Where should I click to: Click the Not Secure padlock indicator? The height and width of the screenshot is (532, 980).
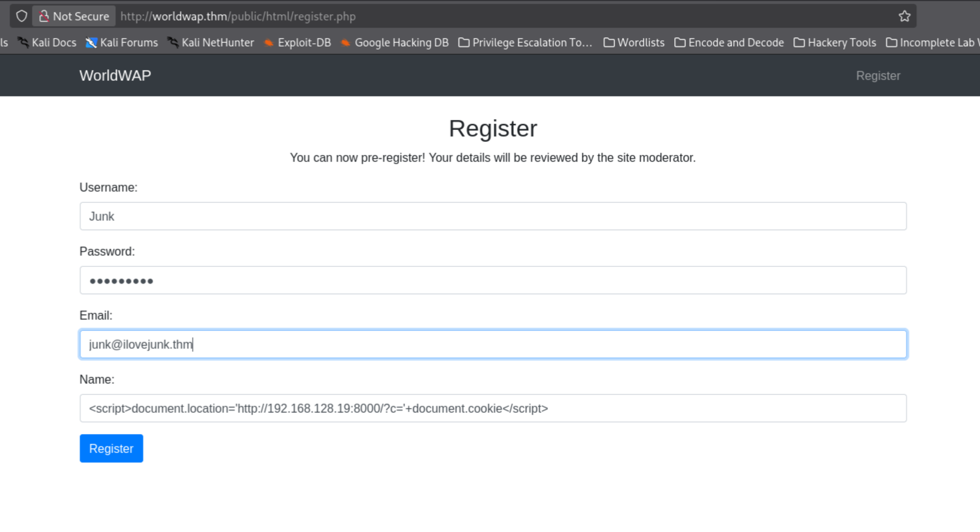pyautogui.click(x=74, y=16)
